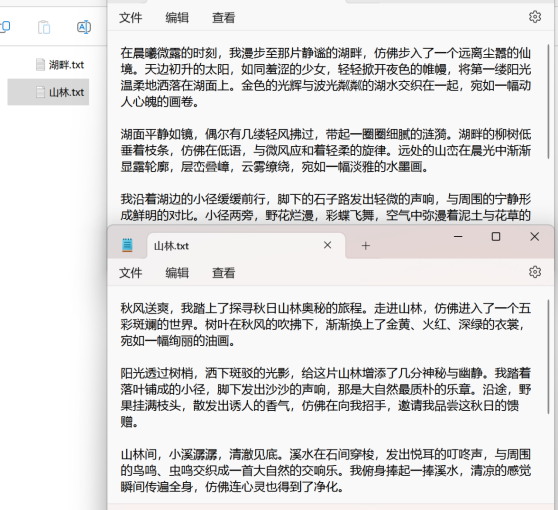Click the vertical scrollbar of 山林.txt window
The image size is (558, 510).
click(549, 357)
